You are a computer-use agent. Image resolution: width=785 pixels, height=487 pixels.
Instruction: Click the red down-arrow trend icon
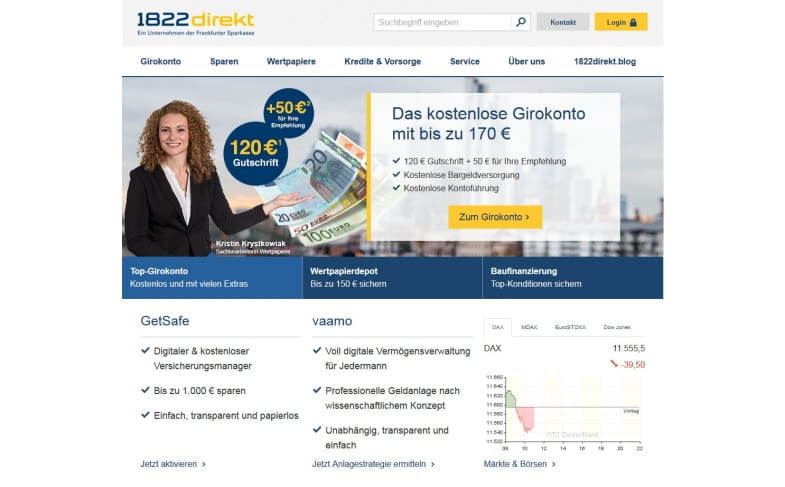coord(614,364)
